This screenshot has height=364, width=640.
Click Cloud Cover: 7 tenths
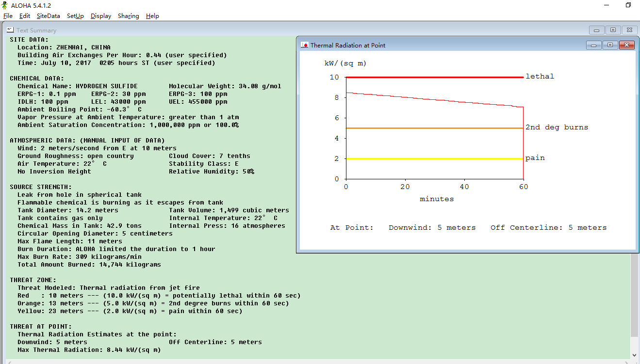pos(210,156)
